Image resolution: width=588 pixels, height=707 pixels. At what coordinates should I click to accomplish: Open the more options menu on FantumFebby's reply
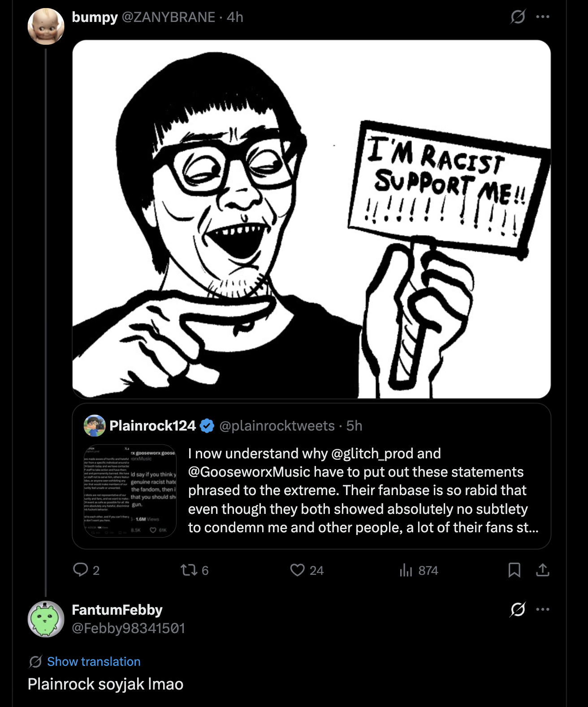pos(542,609)
